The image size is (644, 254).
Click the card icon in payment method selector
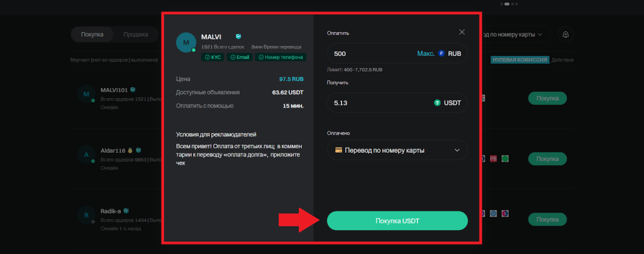(339, 150)
